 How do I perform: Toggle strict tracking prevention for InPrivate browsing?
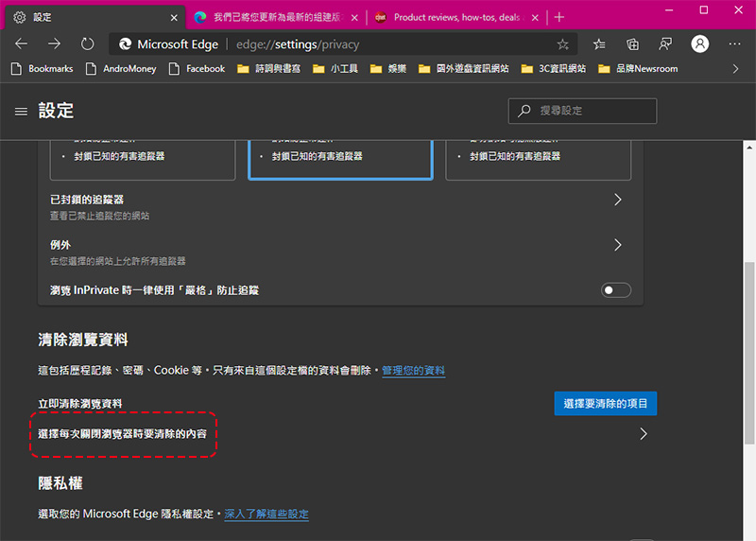point(616,290)
